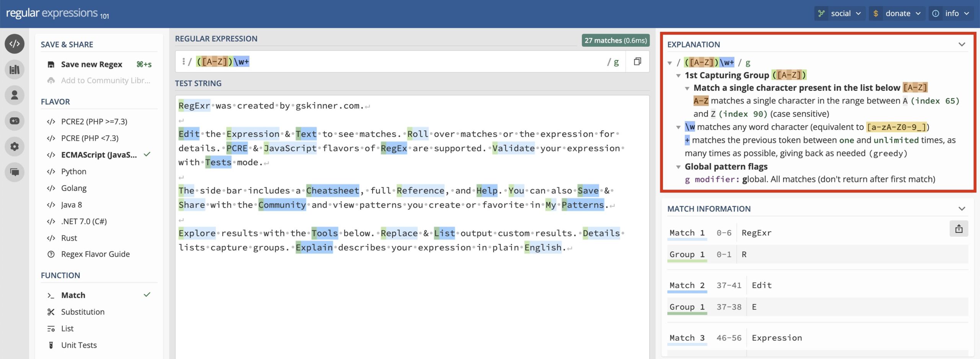This screenshot has width=980, height=359.
Task: Collapse the Match Information panel chevron
Action: (x=962, y=209)
